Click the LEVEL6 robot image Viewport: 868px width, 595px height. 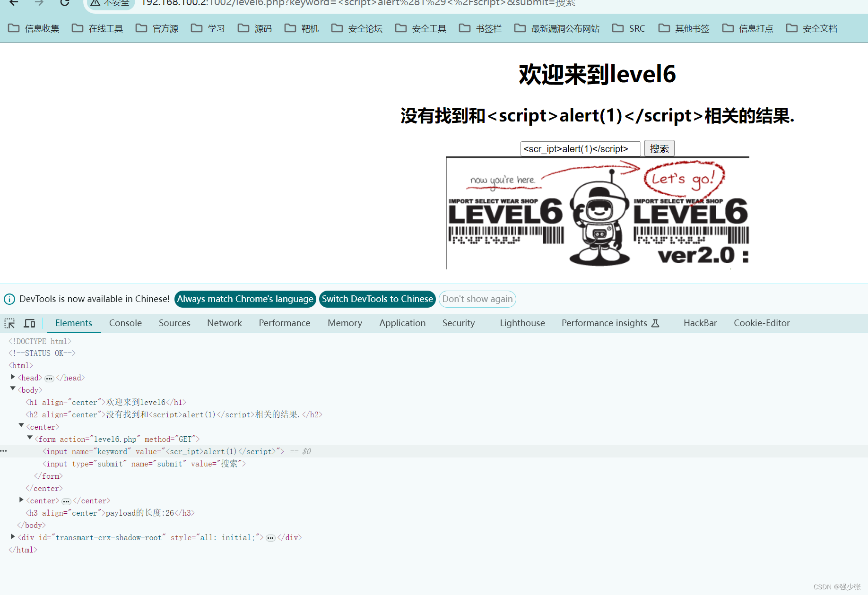click(598, 214)
